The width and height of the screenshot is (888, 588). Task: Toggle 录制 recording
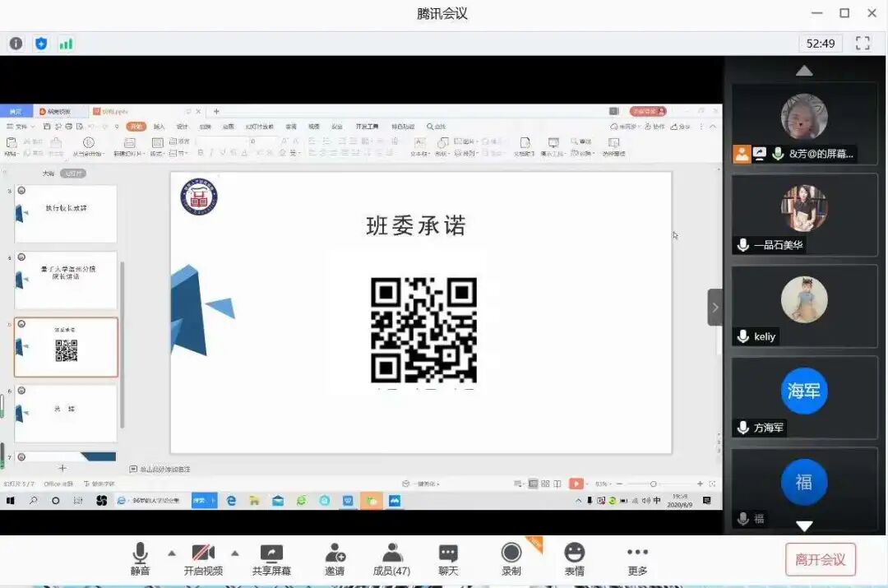(x=511, y=558)
